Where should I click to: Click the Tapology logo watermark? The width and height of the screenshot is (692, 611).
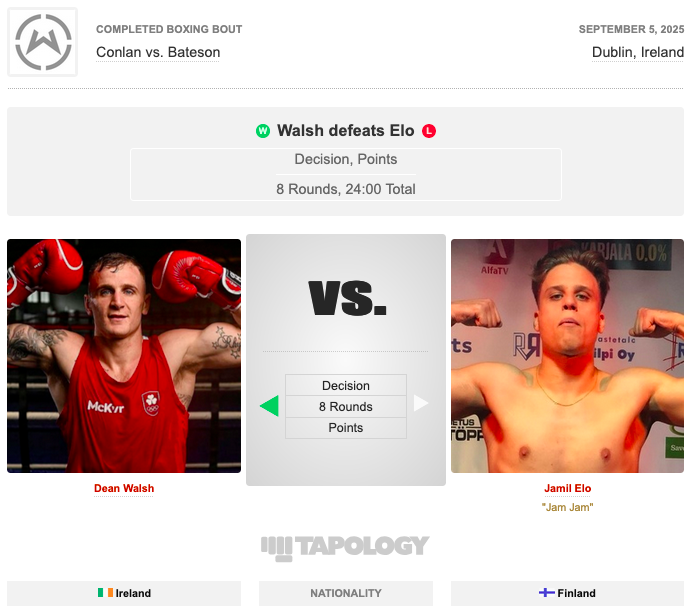(x=345, y=547)
